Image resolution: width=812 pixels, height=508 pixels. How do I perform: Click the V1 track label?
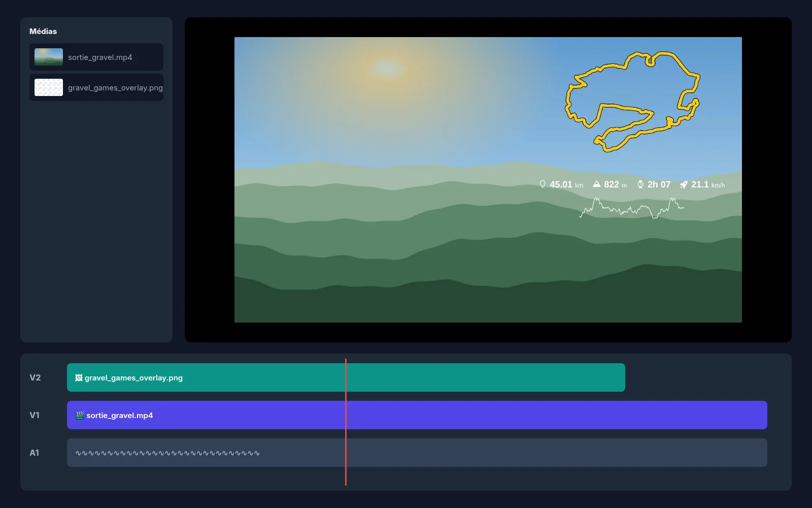(x=35, y=415)
